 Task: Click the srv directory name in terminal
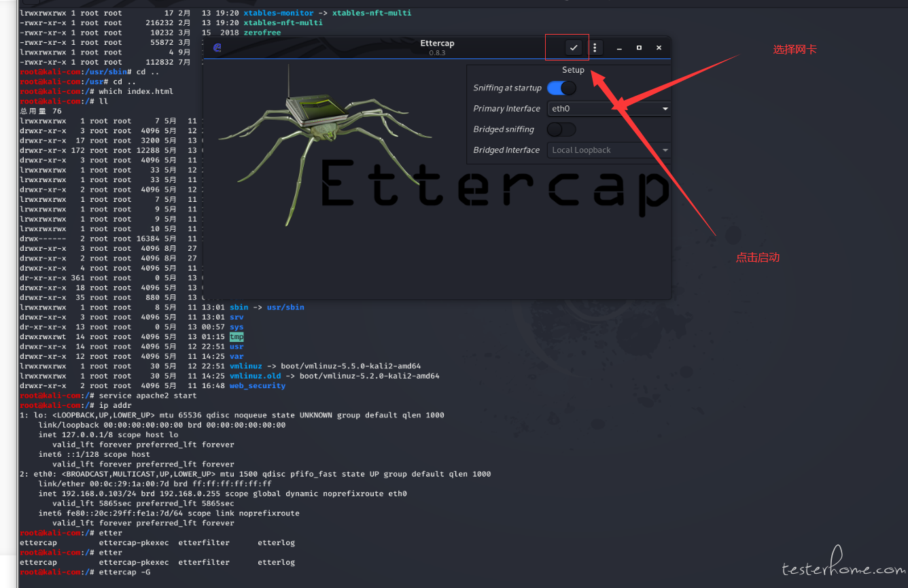[237, 317]
